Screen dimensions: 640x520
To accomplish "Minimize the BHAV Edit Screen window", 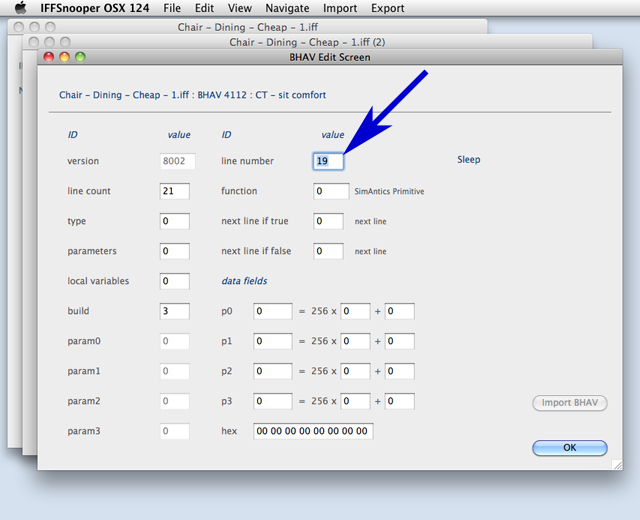I will coord(64,58).
